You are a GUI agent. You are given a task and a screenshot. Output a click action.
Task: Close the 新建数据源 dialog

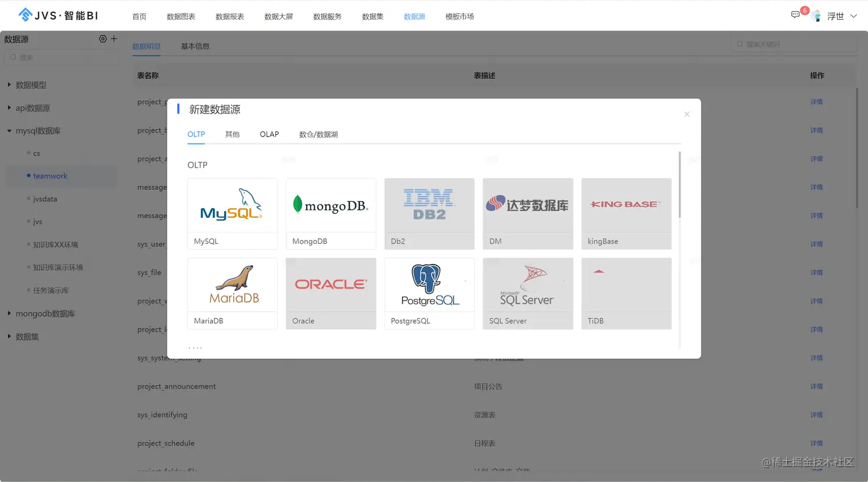point(687,114)
